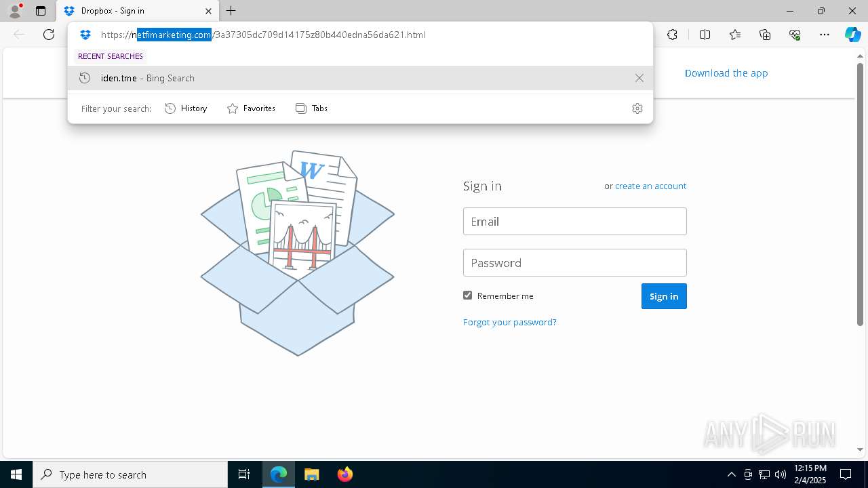The image size is (868, 488).
Task: Open Settings and more ellipsis menu
Action: click(825, 35)
